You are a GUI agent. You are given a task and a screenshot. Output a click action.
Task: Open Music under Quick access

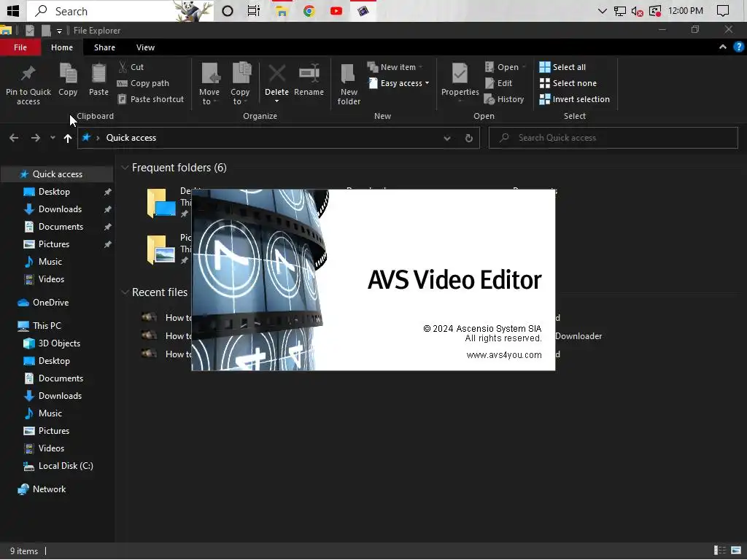click(50, 262)
